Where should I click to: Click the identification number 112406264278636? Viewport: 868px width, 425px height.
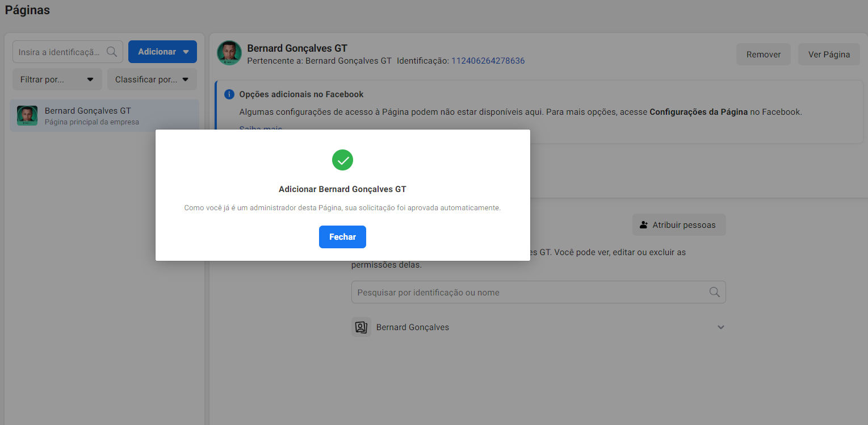(488, 61)
